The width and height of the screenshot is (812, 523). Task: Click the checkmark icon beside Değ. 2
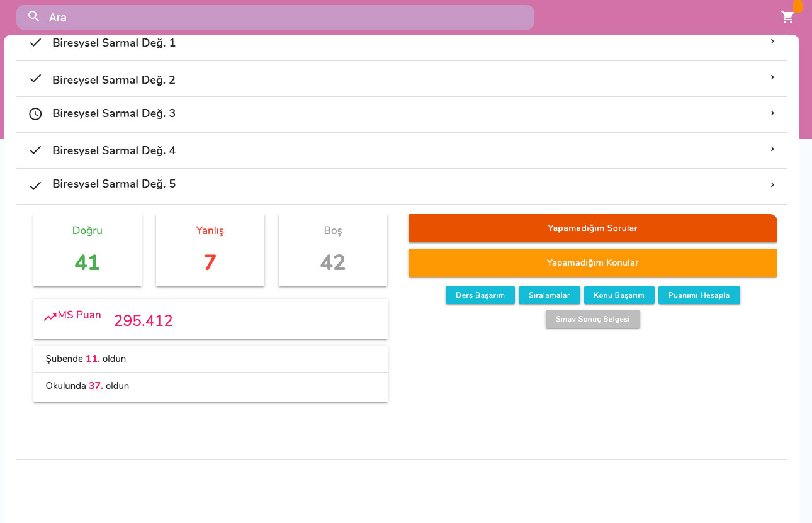36,79
